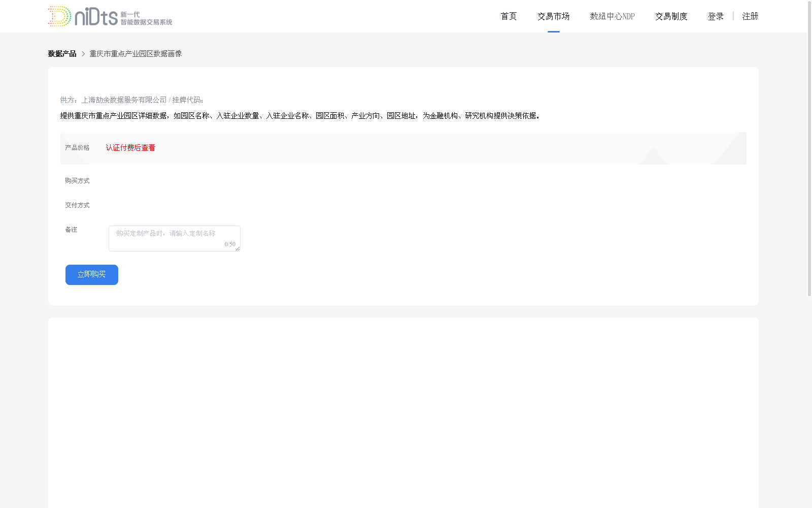This screenshot has height=508, width=812.
Task: Click red text 认证付费后查看
Action: click(130, 148)
